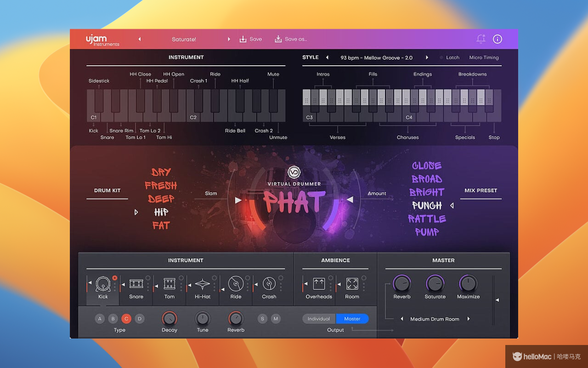Viewport: 588px width, 368px height.
Task: Click the C1 Kick piano key
Action: pyautogui.click(x=94, y=106)
